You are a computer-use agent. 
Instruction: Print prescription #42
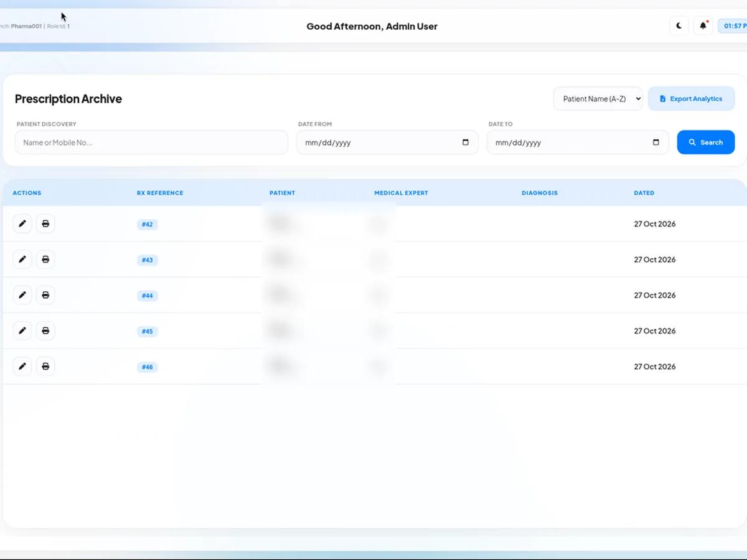click(45, 223)
